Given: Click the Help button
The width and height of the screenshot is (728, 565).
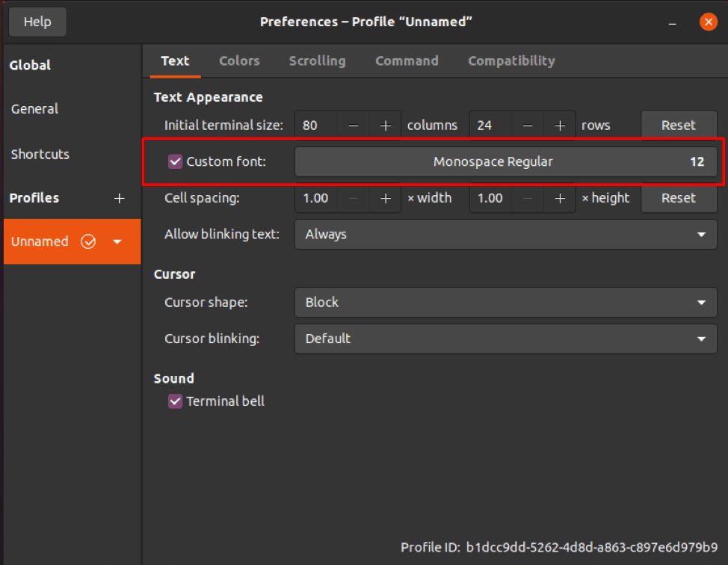Looking at the screenshot, I should click(37, 22).
